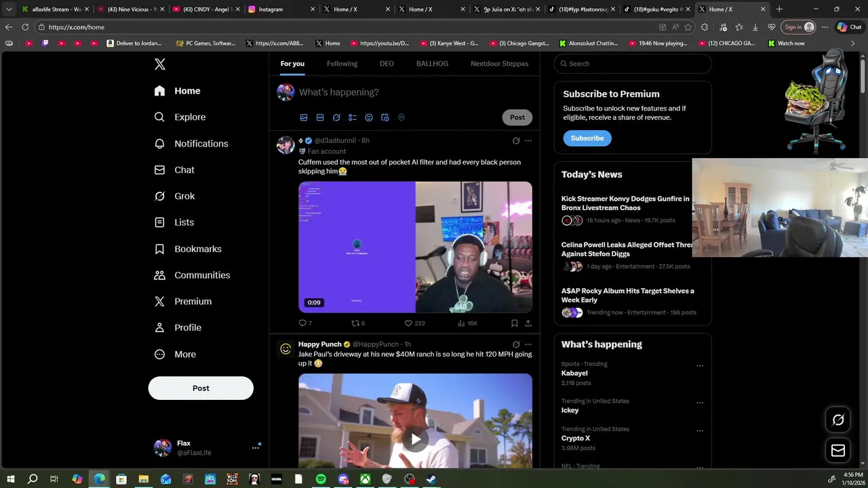Switch to the Following tab
This screenshot has height=488, width=868.
coord(342,64)
